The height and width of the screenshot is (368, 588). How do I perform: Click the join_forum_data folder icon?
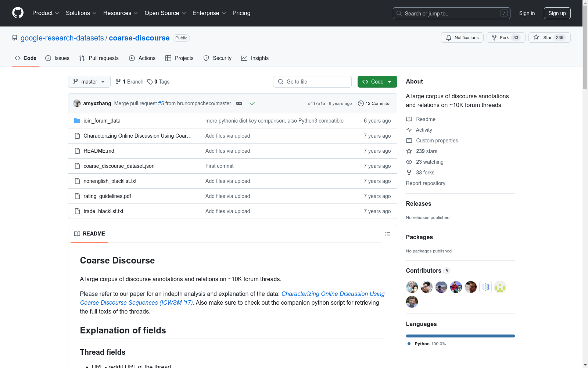click(x=77, y=121)
